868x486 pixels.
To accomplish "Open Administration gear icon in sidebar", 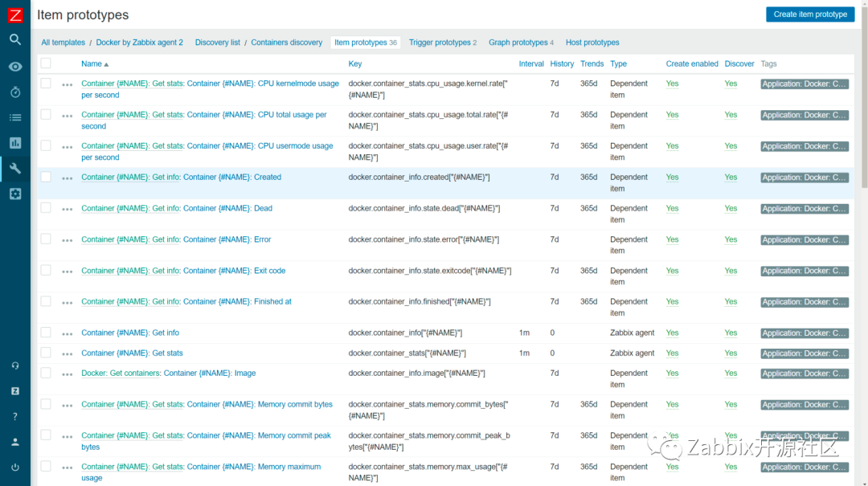I will coord(15,194).
